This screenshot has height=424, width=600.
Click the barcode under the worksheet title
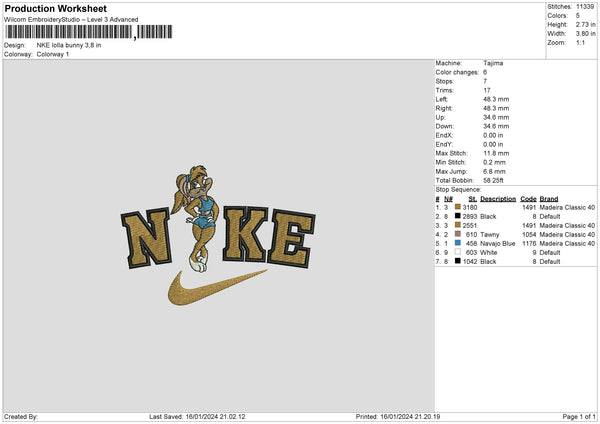[x=88, y=32]
